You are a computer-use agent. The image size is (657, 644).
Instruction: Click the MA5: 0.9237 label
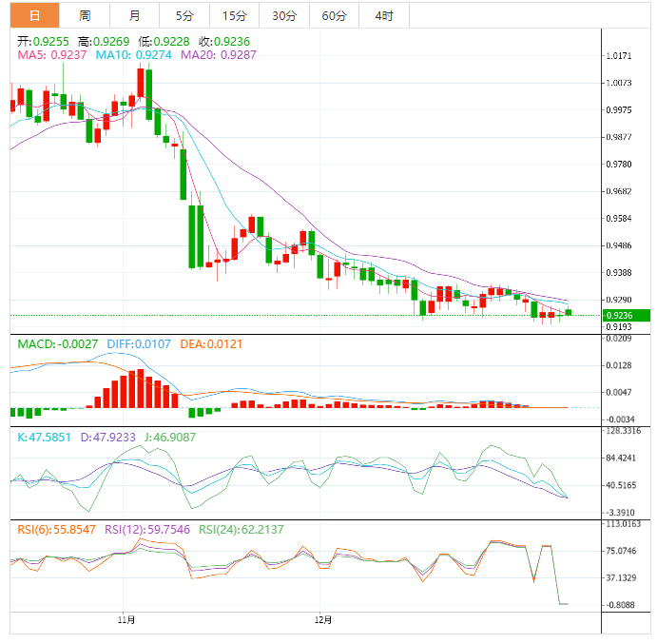[x=52, y=55]
